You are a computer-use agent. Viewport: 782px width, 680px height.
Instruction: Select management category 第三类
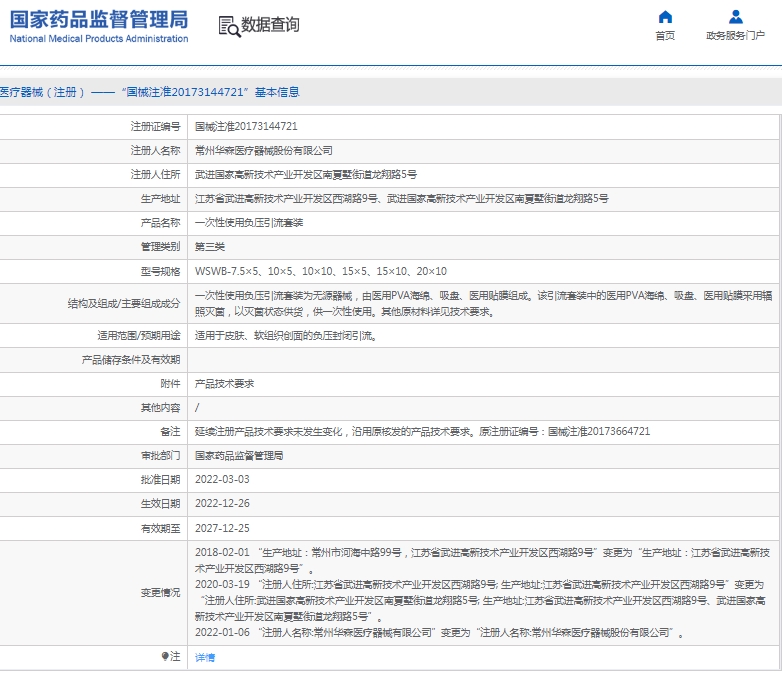pyautogui.click(x=209, y=246)
